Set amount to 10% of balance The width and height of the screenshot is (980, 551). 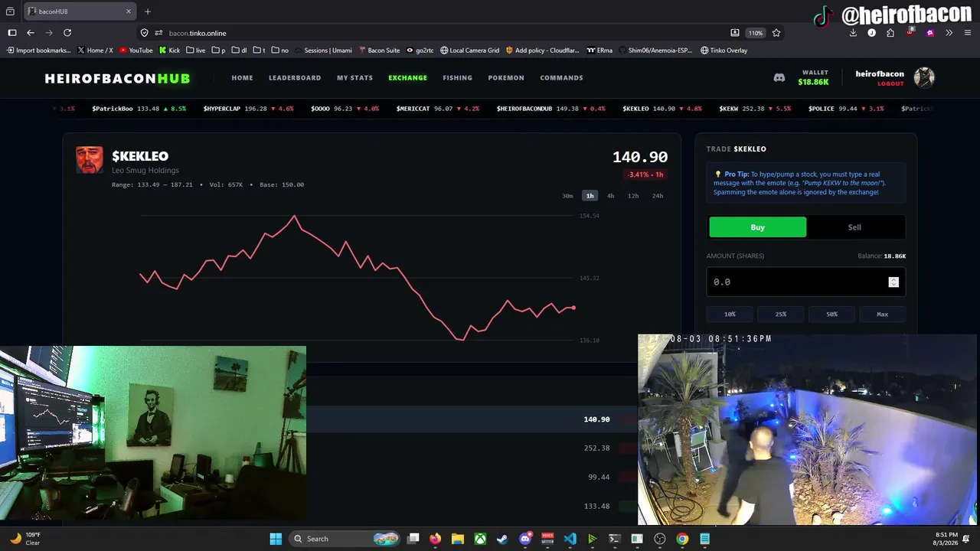pos(730,315)
